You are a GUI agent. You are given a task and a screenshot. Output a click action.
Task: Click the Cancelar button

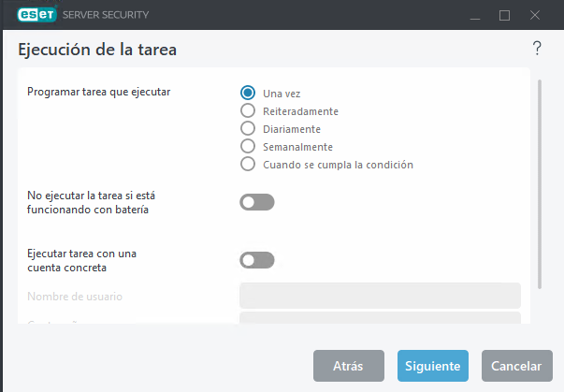click(x=517, y=366)
